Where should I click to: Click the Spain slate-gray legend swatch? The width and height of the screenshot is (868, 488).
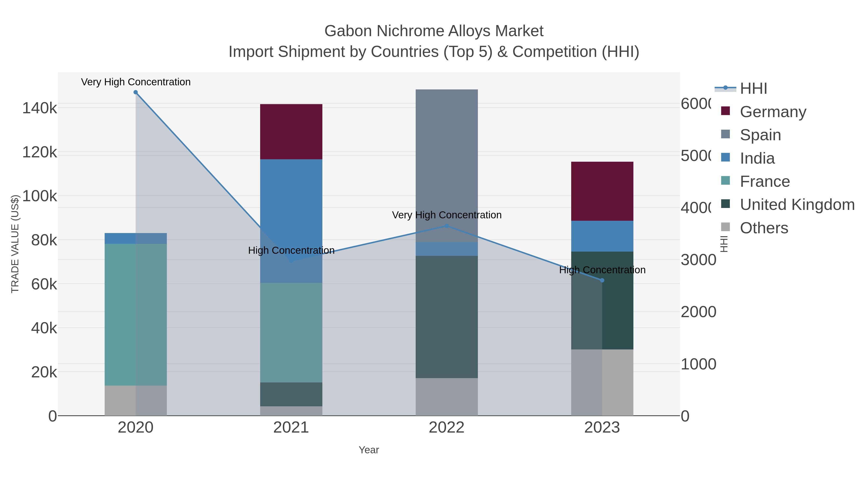point(726,134)
